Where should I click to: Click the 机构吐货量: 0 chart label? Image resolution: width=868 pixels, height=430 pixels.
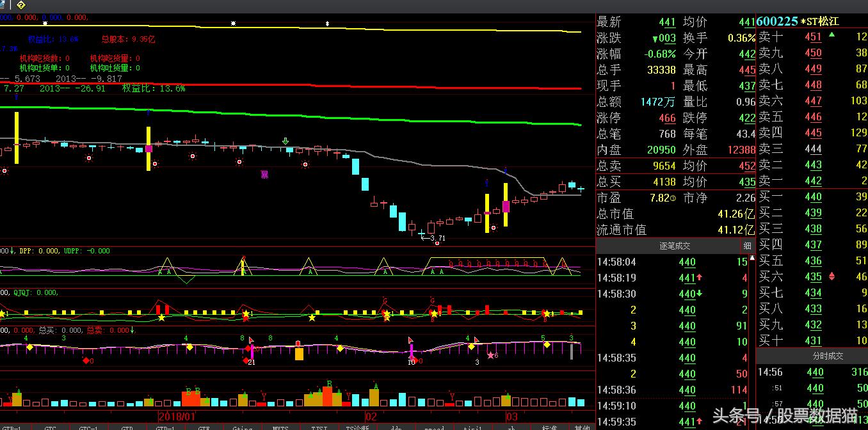(x=115, y=68)
